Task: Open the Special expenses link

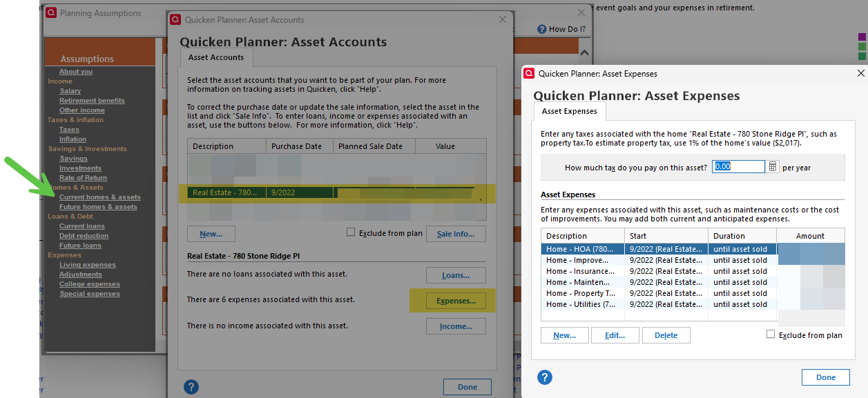Action: [x=90, y=294]
